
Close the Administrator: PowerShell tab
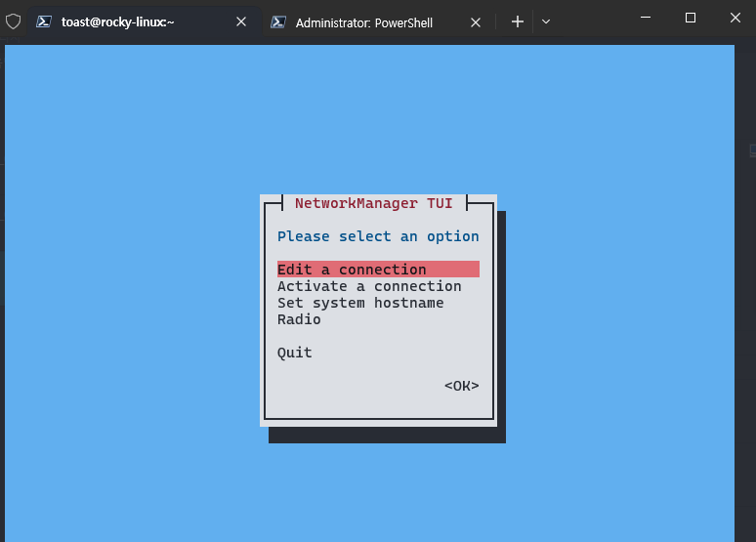476,22
